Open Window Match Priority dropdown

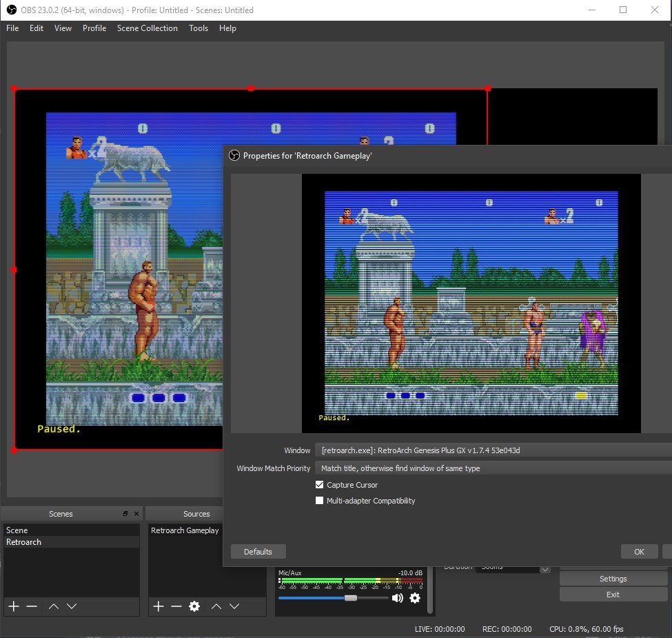[x=493, y=468]
